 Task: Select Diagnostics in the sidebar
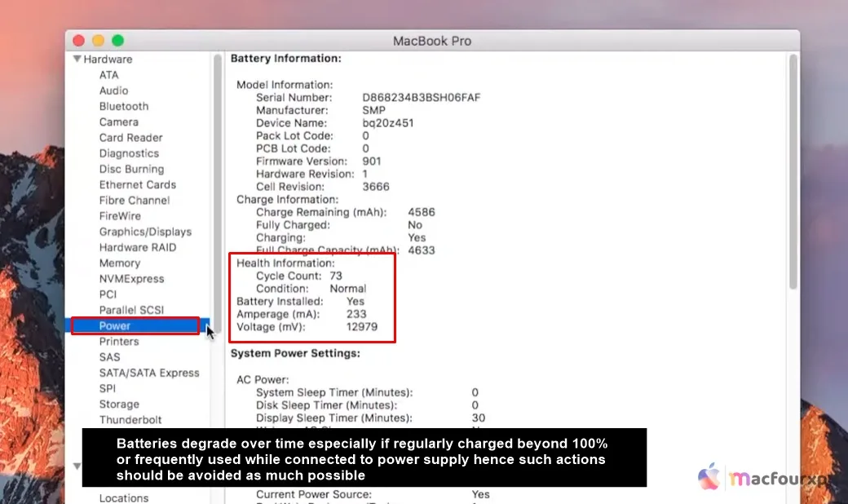click(x=129, y=153)
